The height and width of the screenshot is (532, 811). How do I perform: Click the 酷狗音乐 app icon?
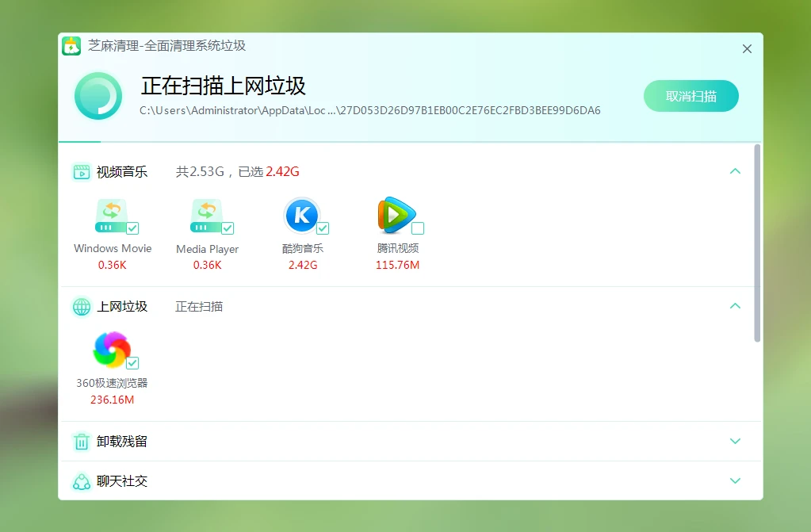[x=301, y=215]
